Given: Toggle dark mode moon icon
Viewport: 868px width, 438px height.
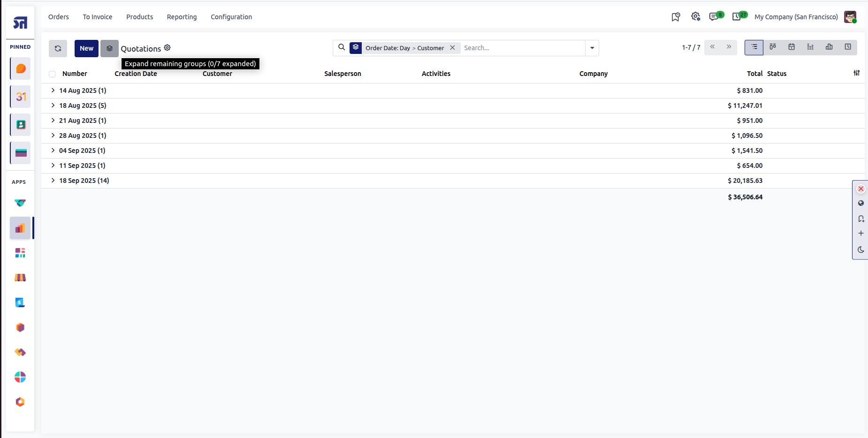Looking at the screenshot, I should pos(861,249).
